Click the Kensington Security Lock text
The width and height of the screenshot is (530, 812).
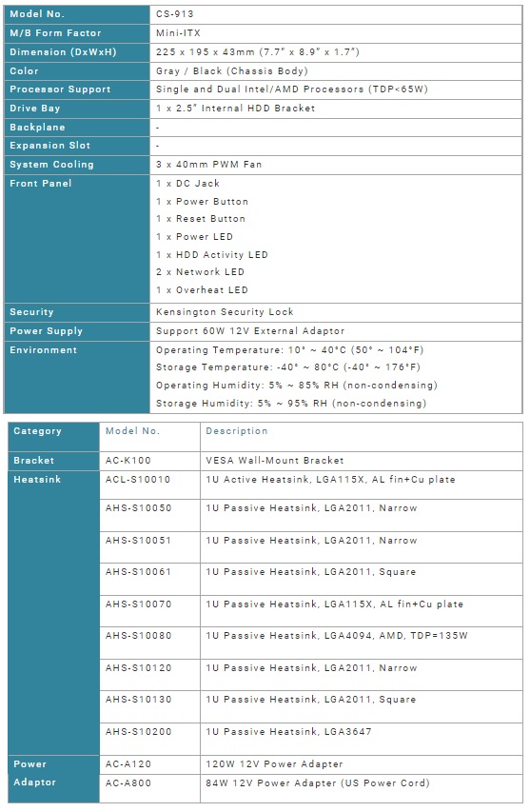225,311
